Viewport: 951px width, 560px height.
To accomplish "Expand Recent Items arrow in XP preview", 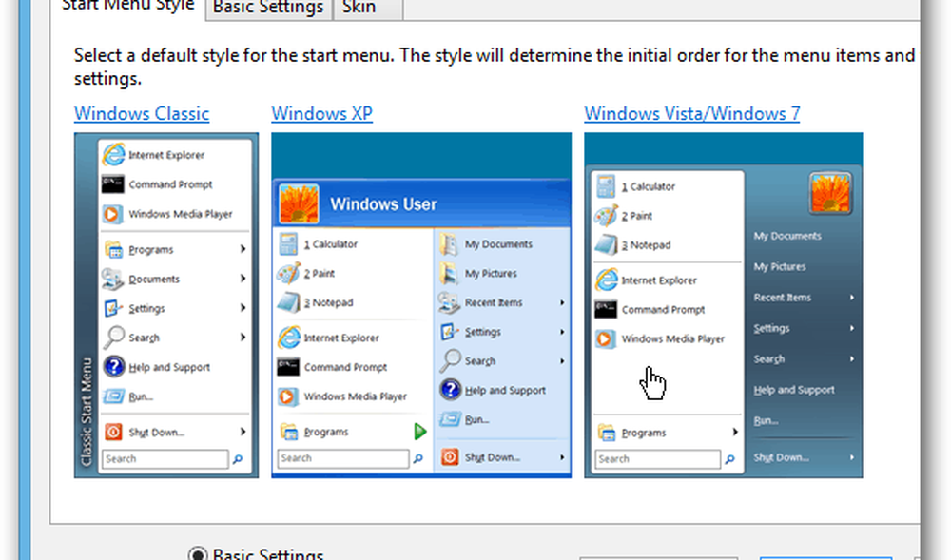I will pyautogui.click(x=562, y=302).
